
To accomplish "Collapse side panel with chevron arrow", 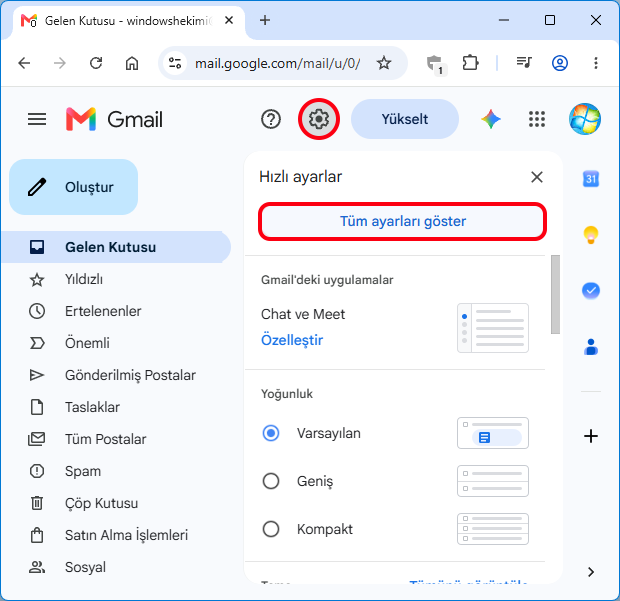I will tap(591, 572).
